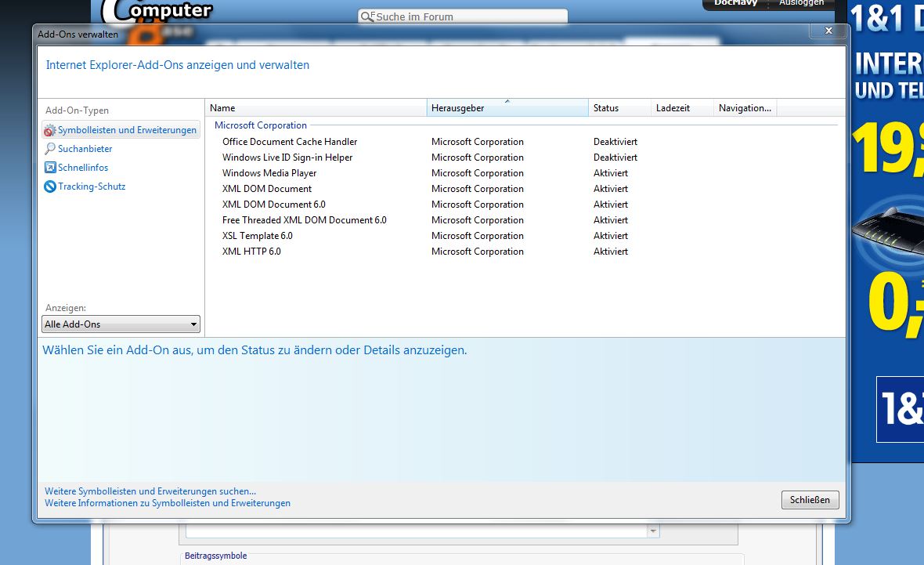Screen dimensions: 924x565
Task: Click the Symbolleisten und Erweiterungen gear icon
Action: coord(50,130)
